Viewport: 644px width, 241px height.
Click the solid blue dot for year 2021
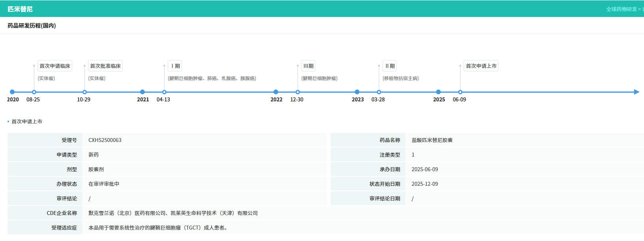142,92
